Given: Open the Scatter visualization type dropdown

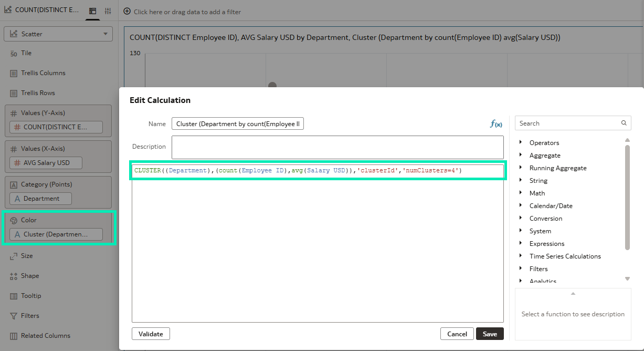Looking at the screenshot, I should pyautogui.click(x=58, y=33).
